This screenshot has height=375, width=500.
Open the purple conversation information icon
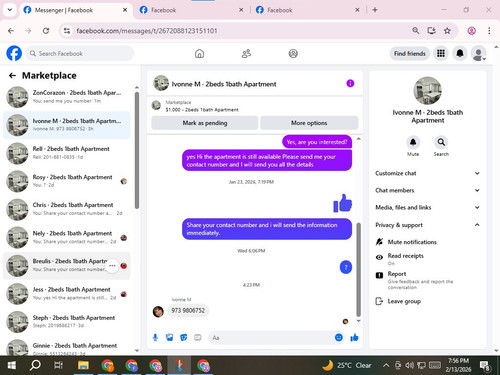(350, 83)
